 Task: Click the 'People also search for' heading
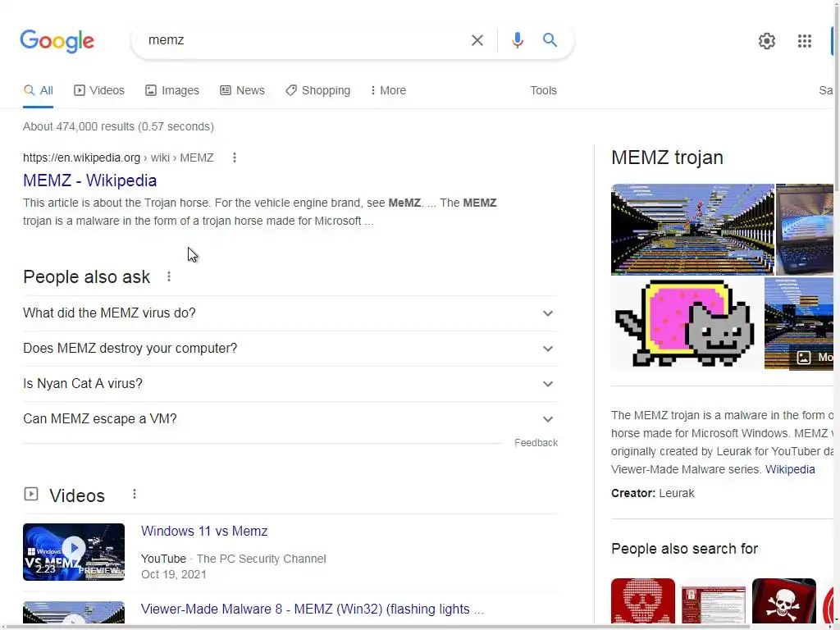pos(684,549)
